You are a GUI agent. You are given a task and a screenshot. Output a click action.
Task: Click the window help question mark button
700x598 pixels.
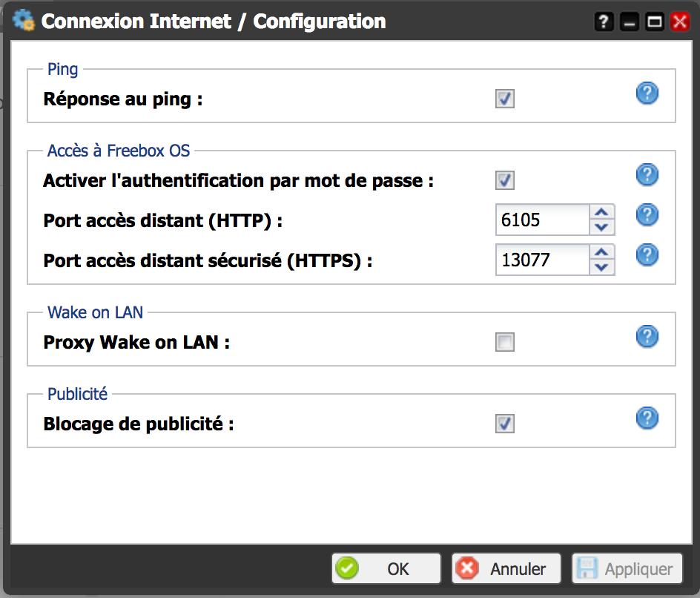pyautogui.click(x=604, y=22)
